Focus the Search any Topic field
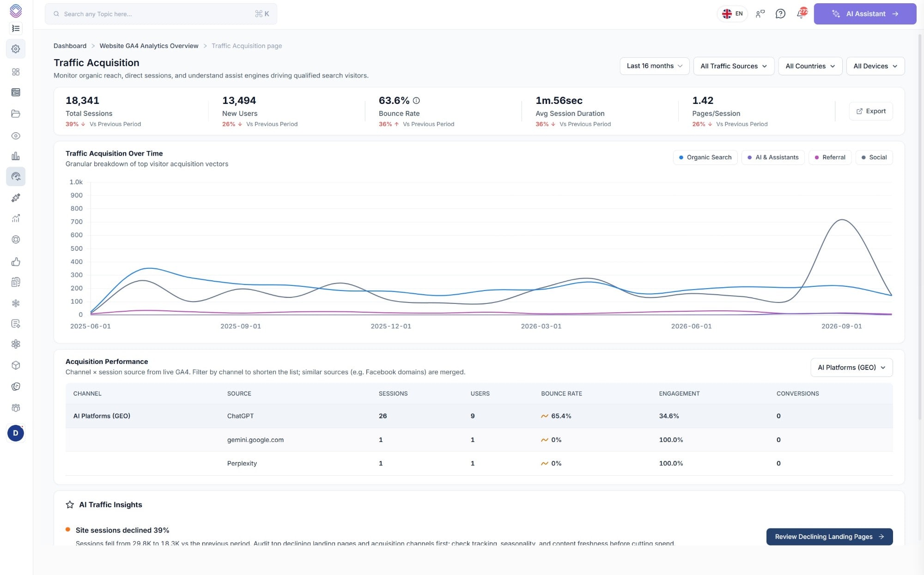The image size is (924, 575). pos(161,14)
